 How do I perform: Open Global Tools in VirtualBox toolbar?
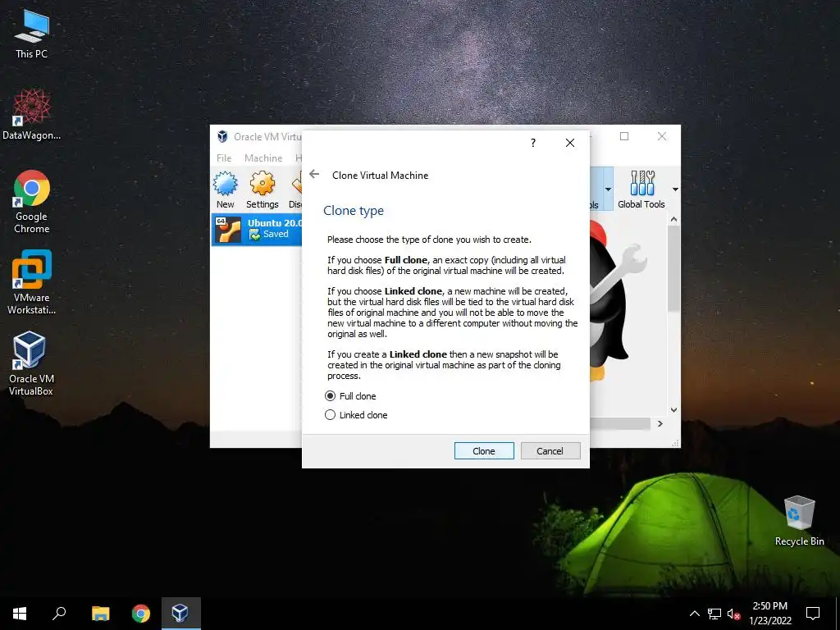pos(641,189)
